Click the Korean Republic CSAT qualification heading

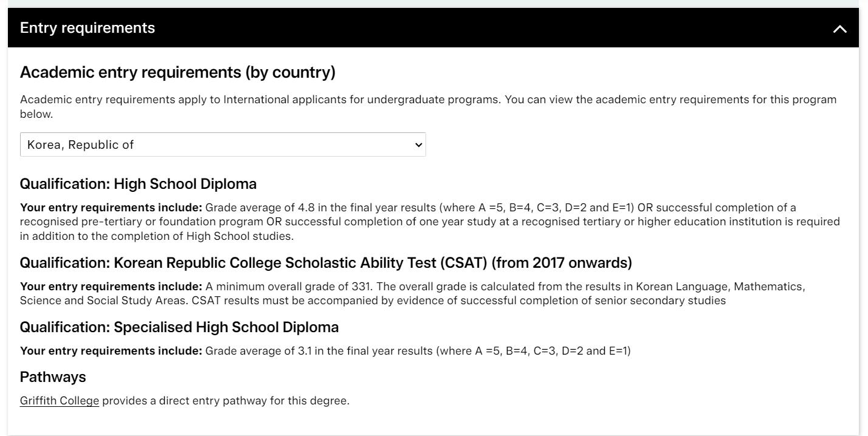pyautogui.click(x=326, y=263)
